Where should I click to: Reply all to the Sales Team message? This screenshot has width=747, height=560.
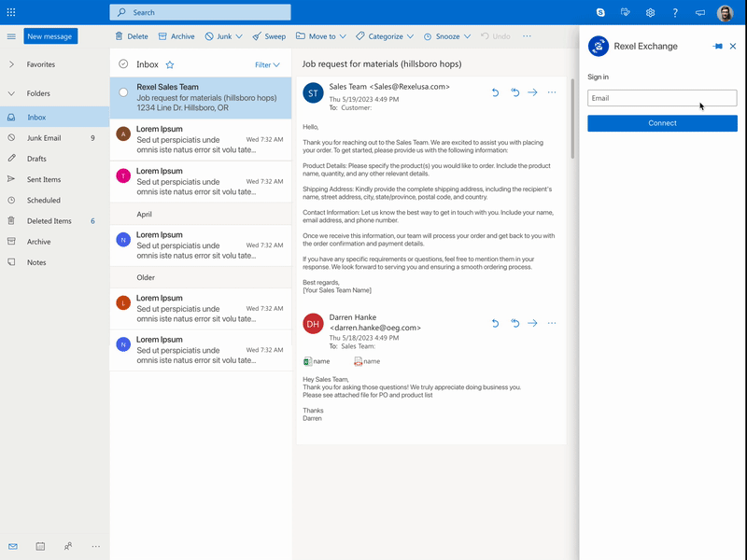pyautogui.click(x=515, y=92)
